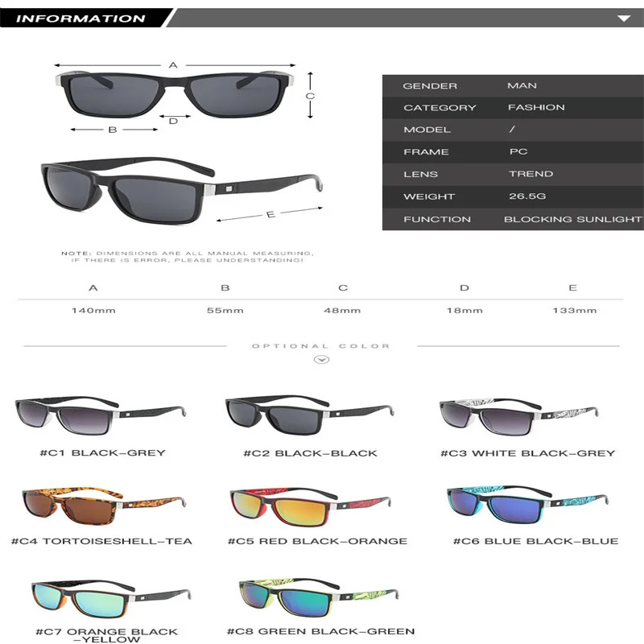Click the '#C4 TORTOISESHELL-TEA' label
This screenshot has width=644, height=644.
point(102,541)
